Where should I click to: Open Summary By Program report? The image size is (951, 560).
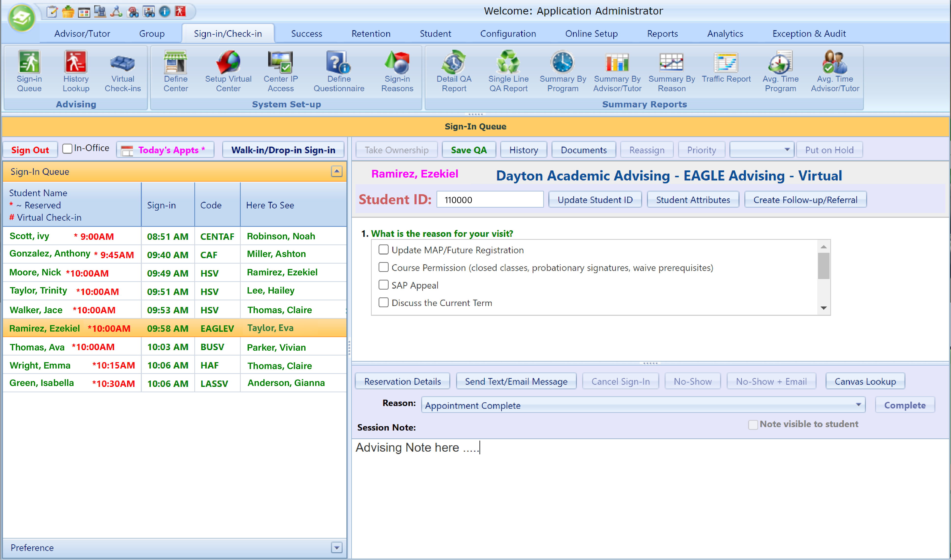pyautogui.click(x=563, y=72)
